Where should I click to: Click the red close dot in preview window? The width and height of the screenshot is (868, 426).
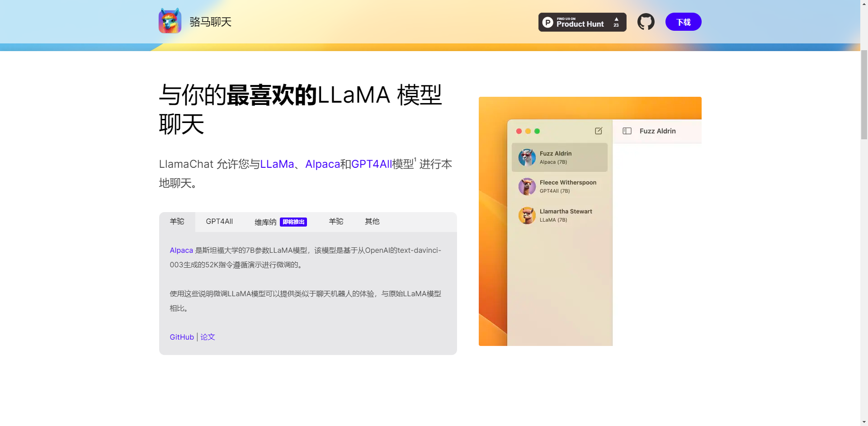[519, 131]
